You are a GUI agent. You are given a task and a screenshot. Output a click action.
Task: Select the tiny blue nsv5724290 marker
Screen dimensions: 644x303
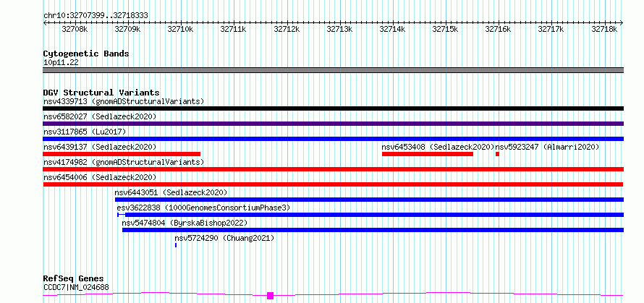[x=176, y=245]
